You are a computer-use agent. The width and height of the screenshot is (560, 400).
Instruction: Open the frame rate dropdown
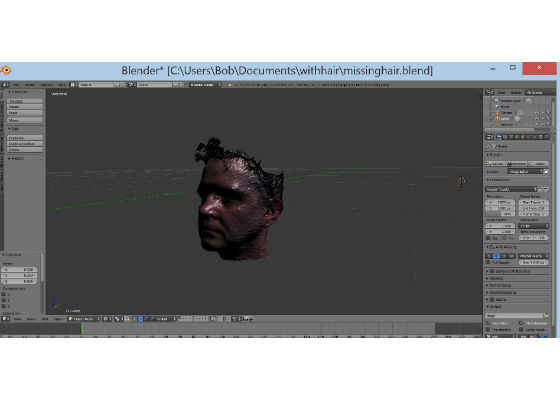(x=534, y=226)
